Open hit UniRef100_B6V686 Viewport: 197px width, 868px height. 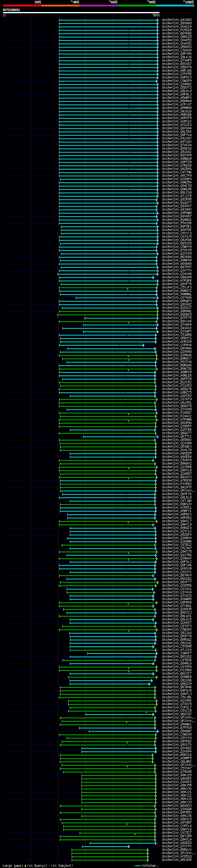click(177, 33)
